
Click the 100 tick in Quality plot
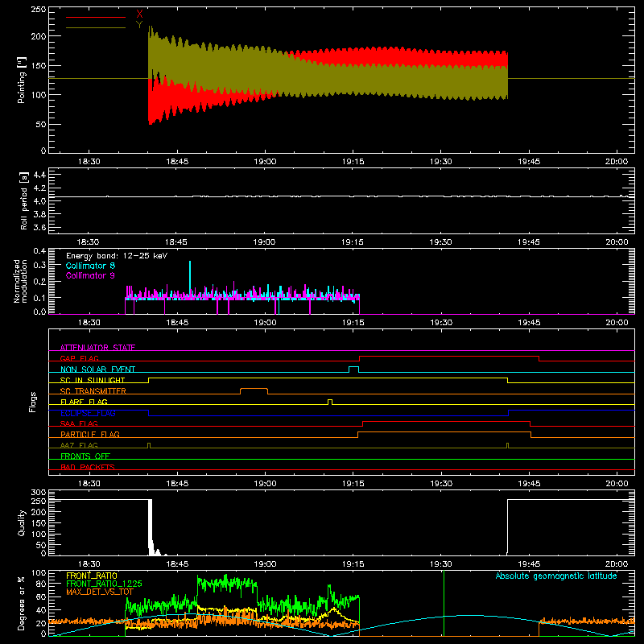[x=39, y=535]
